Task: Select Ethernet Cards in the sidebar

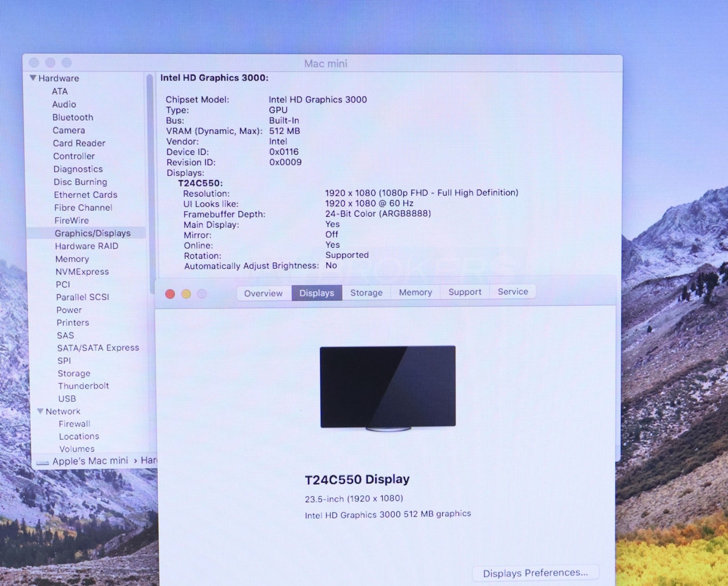Action: coord(86,194)
